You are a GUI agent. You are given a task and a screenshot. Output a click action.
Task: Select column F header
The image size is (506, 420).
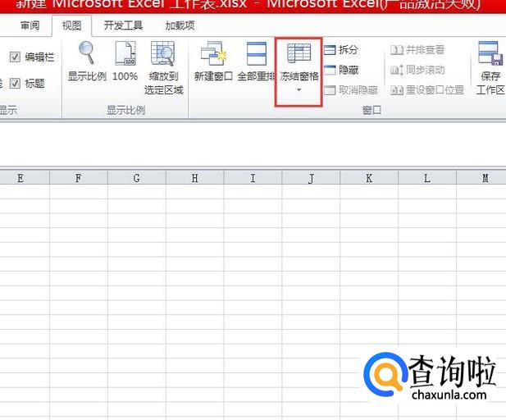click(79, 178)
